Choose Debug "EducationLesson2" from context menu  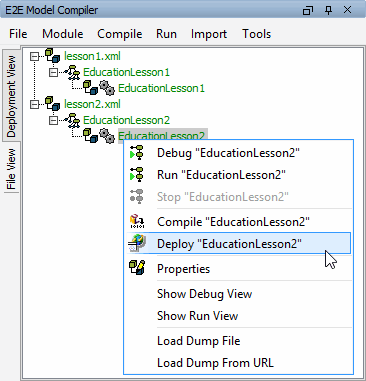click(x=238, y=153)
